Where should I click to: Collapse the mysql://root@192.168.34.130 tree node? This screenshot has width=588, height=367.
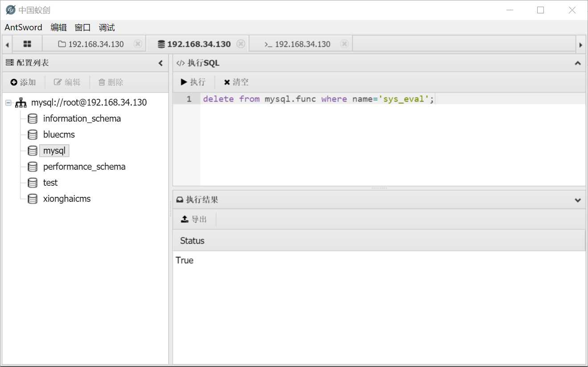(8, 102)
